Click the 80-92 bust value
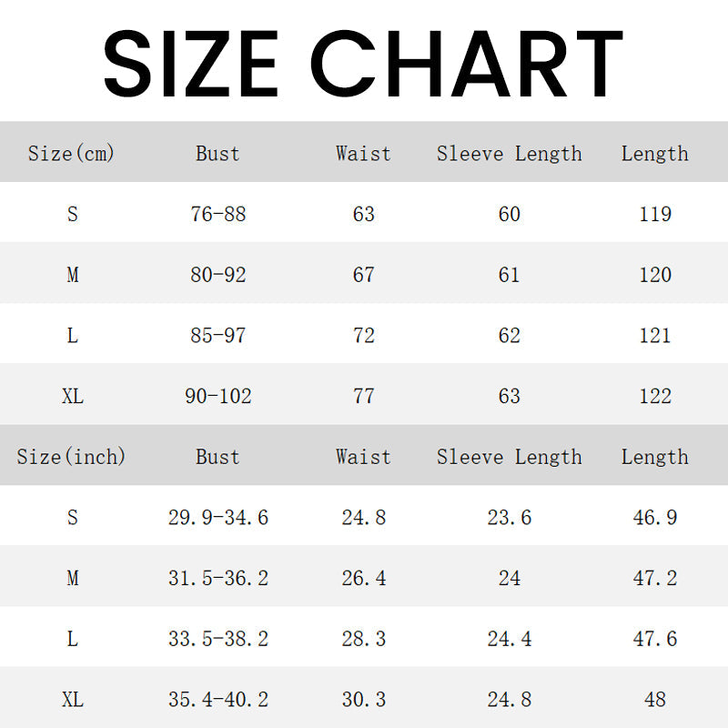The image size is (728, 728). click(x=218, y=275)
